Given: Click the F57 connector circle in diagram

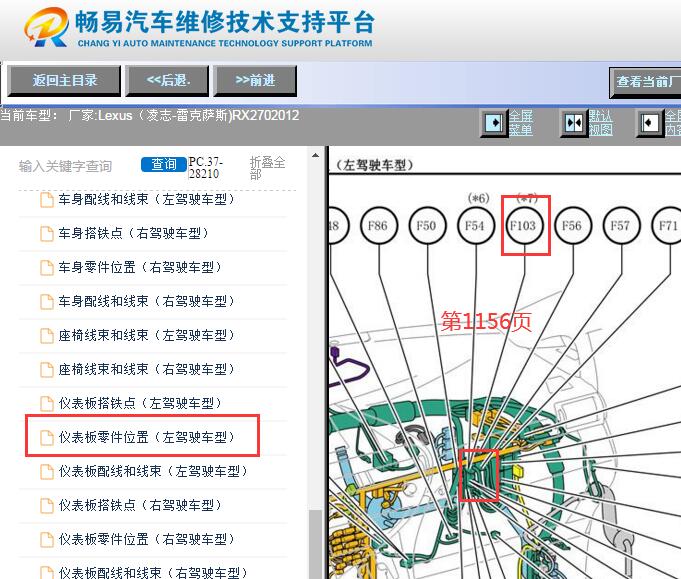Looking at the screenshot, I should tap(621, 225).
